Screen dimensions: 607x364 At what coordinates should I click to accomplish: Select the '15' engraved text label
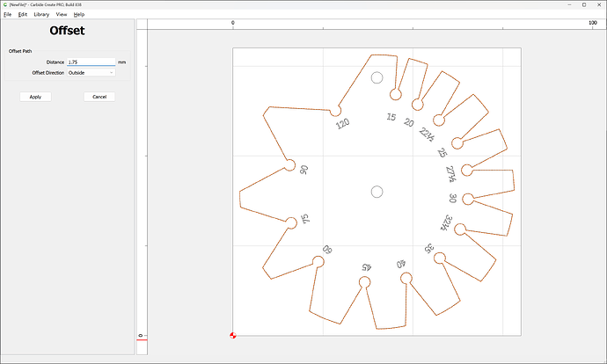coord(391,117)
